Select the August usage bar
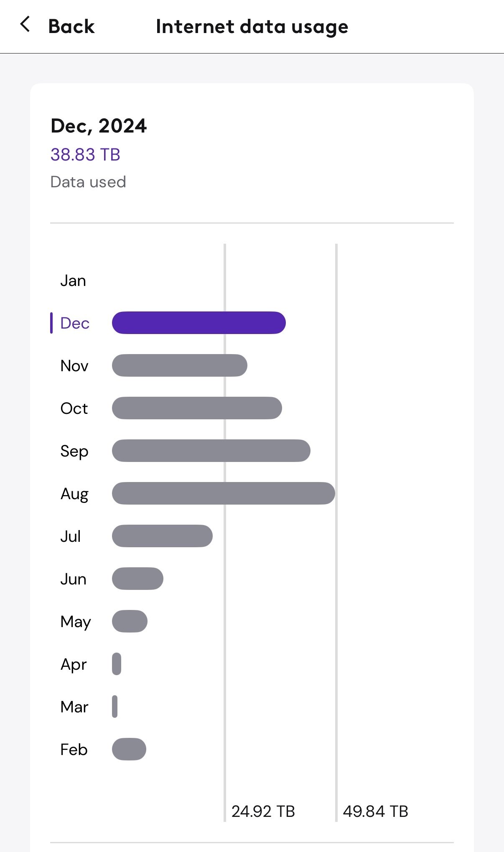The height and width of the screenshot is (852, 504). 223,493
